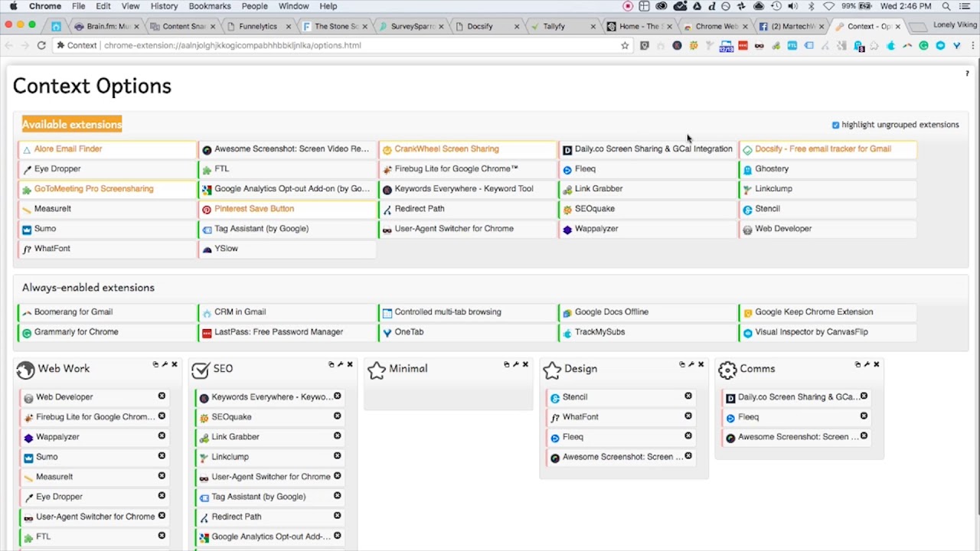This screenshot has width=980, height=551.
Task: Click Stencil in available extensions list
Action: click(x=828, y=209)
